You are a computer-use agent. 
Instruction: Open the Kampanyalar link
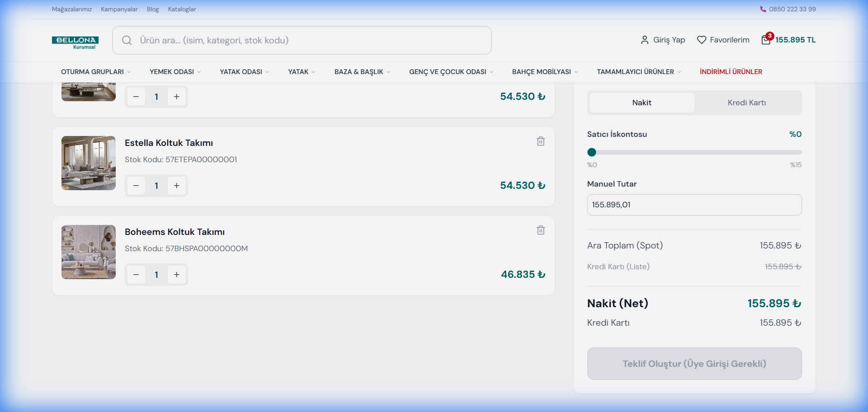click(119, 9)
